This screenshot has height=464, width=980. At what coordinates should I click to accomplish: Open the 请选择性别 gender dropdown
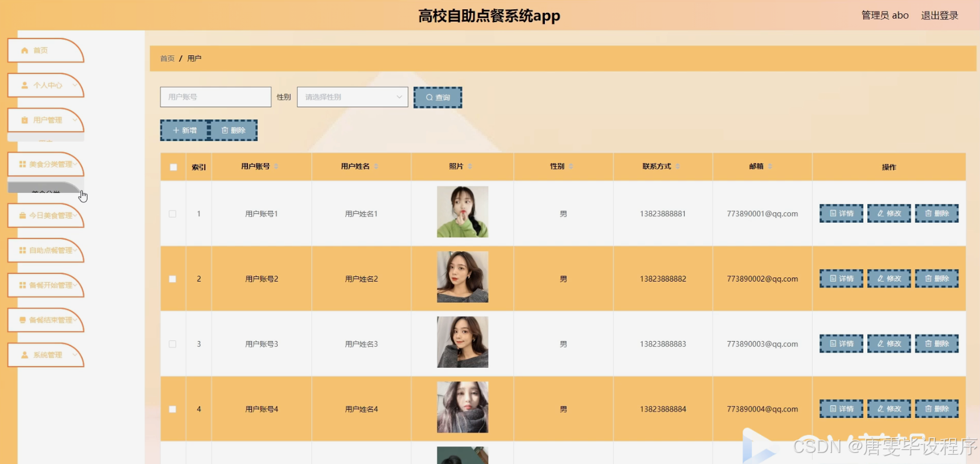coord(352,97)
